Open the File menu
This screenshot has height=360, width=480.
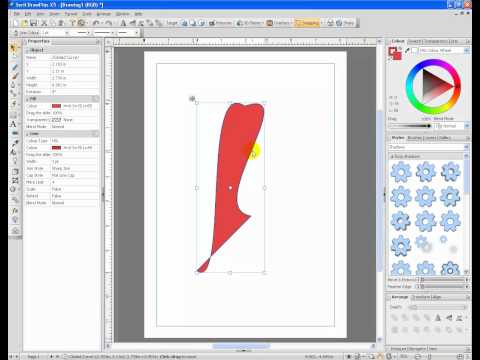[x=17, y=14]
